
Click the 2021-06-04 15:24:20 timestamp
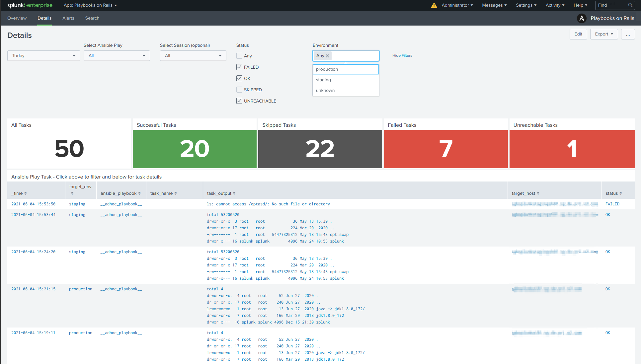point(33,252)
